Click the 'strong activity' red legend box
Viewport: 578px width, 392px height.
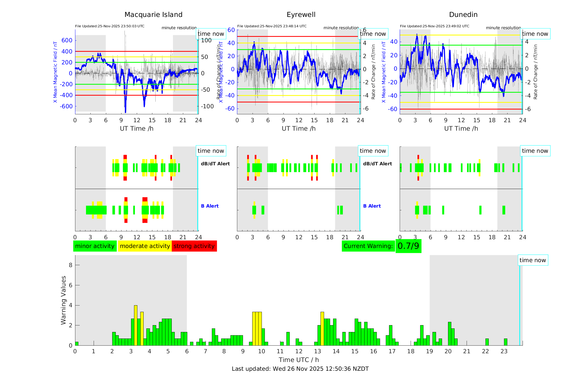(x=194, y=246)
